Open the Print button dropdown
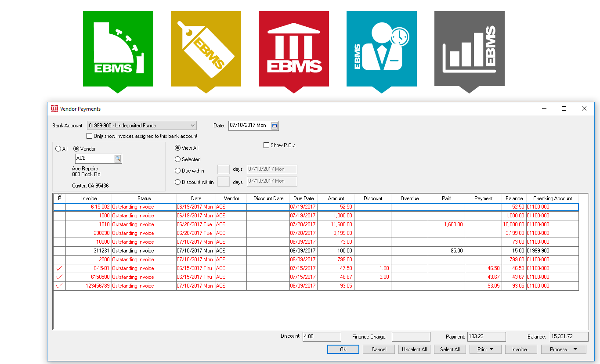This screenshot has height=364, width=600. pyautogui.click(x=485, y=350)
